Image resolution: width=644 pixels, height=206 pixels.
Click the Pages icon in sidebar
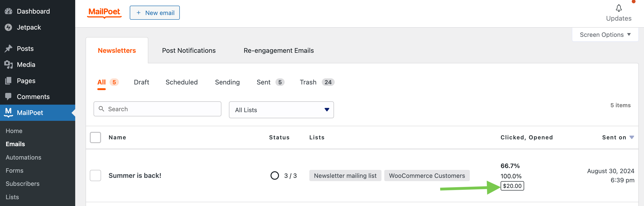[x=8, y=81]
